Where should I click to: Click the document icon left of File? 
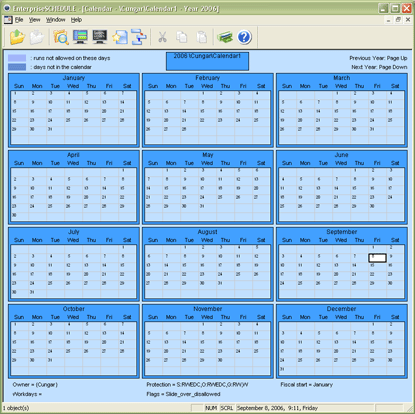pyautogui.click(x=8, y=20)
